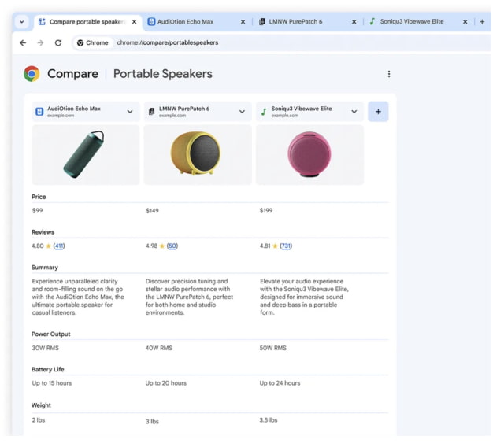Expand the LMNW PurePatch 6 dropdown
The width and height of the screenshot is (504, 447).
click(242, 112)
